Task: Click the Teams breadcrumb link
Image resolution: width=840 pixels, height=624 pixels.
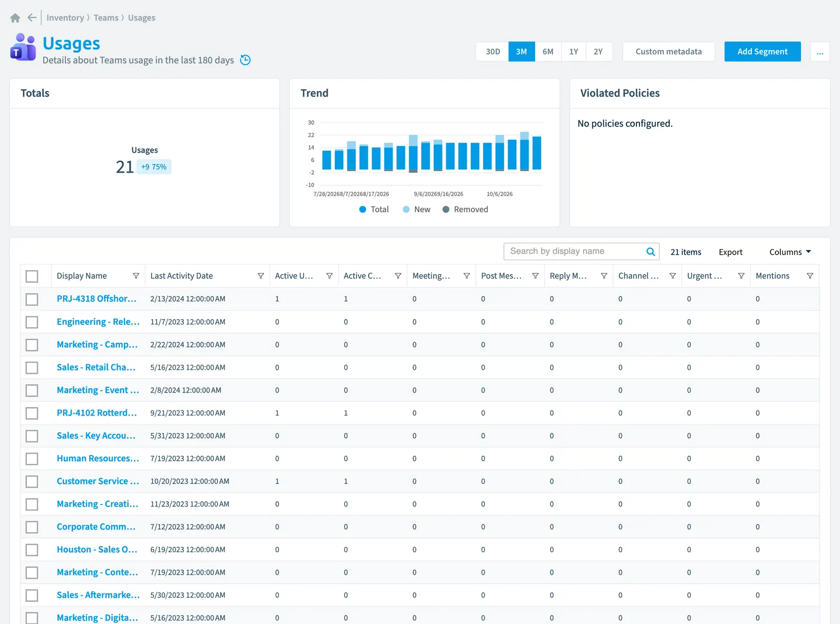Action: [x=106, y=18]
